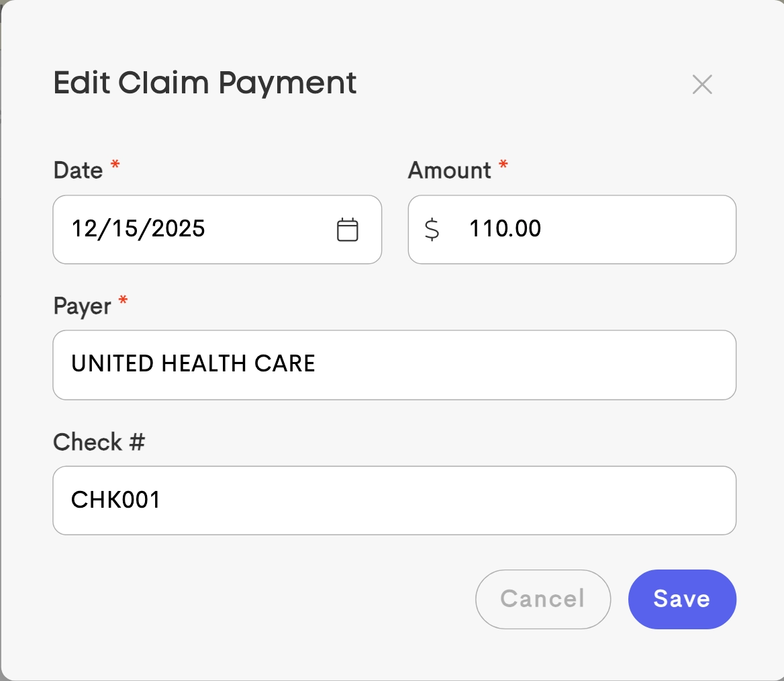Click the Check # field label

[x=99, y=443]
